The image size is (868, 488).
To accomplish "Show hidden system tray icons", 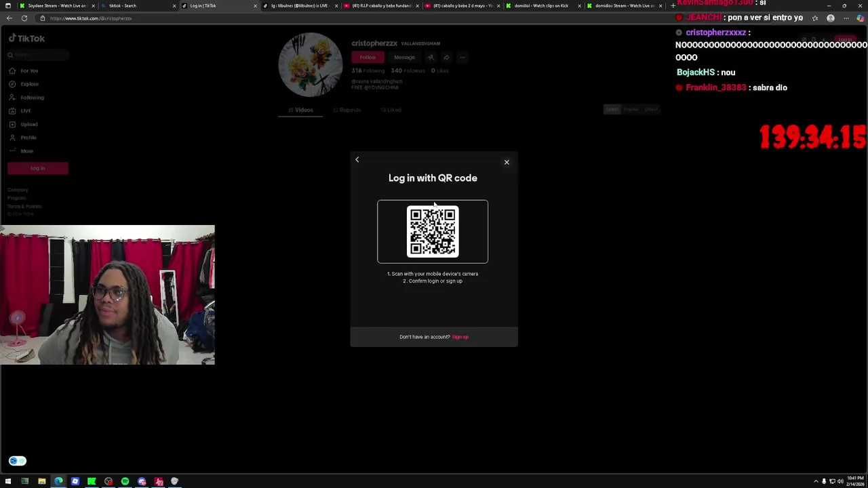I will [x=816, y=481].
